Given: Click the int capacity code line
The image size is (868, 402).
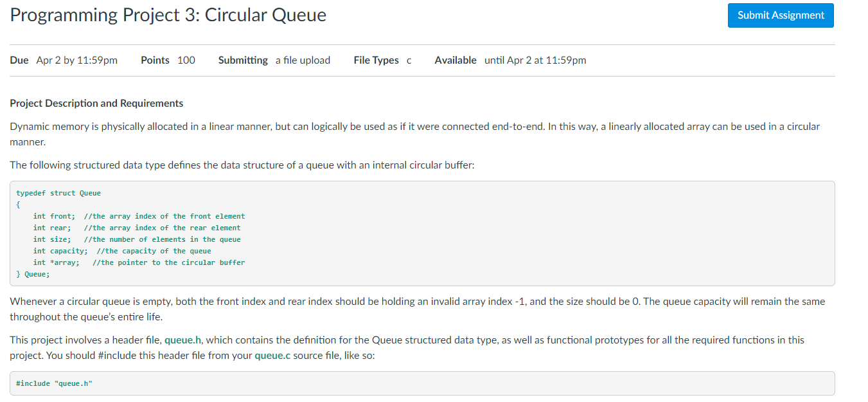Looking at the screenshot, I should (122, 251).
